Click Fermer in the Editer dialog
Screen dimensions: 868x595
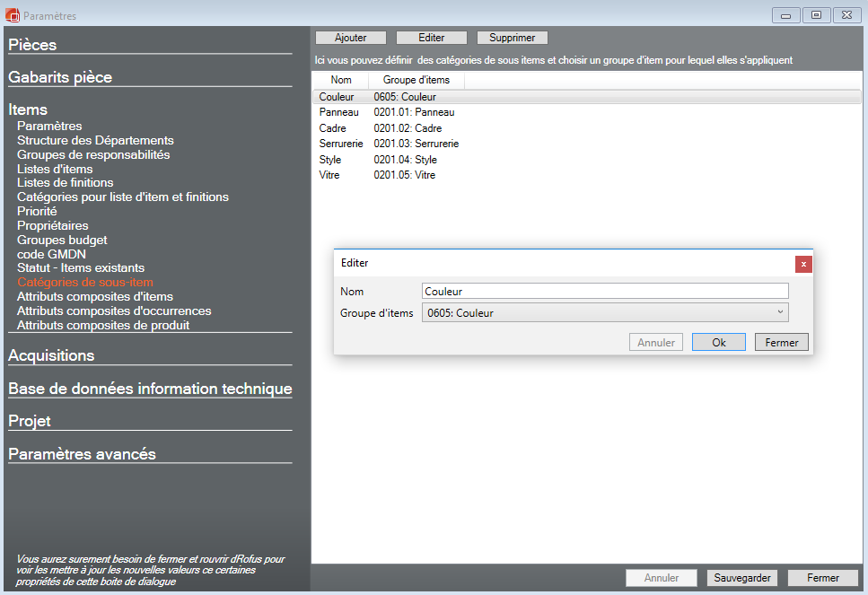point(782,342)
